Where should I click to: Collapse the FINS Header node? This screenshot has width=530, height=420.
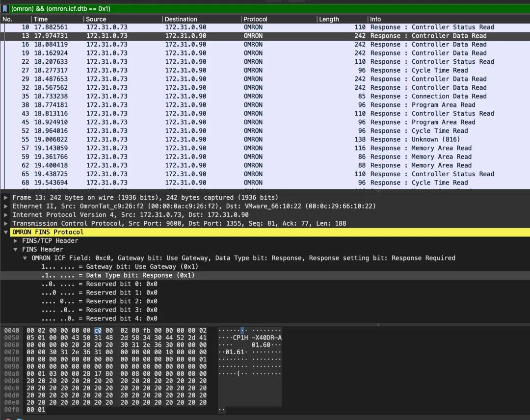pyautogui.click(x=15, y=249)
